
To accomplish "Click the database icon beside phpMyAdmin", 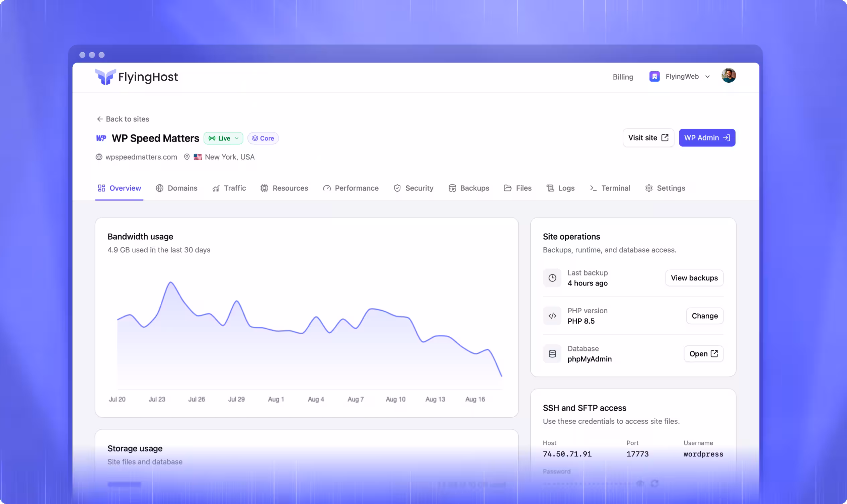I will pos(552,354).
